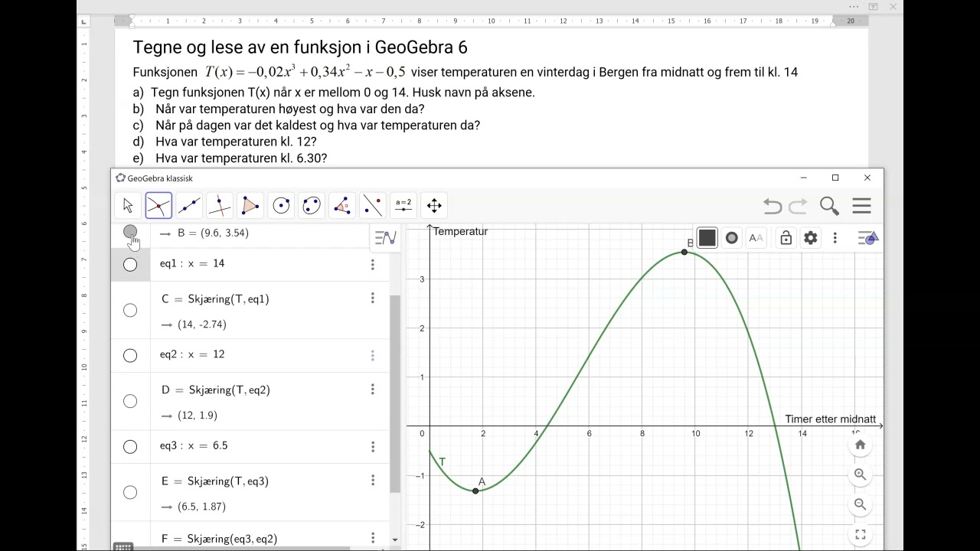Open three-dot menu for eq3: x = 6.5
Viewport: 980px width, 551px height.
[x=373, y=447]
